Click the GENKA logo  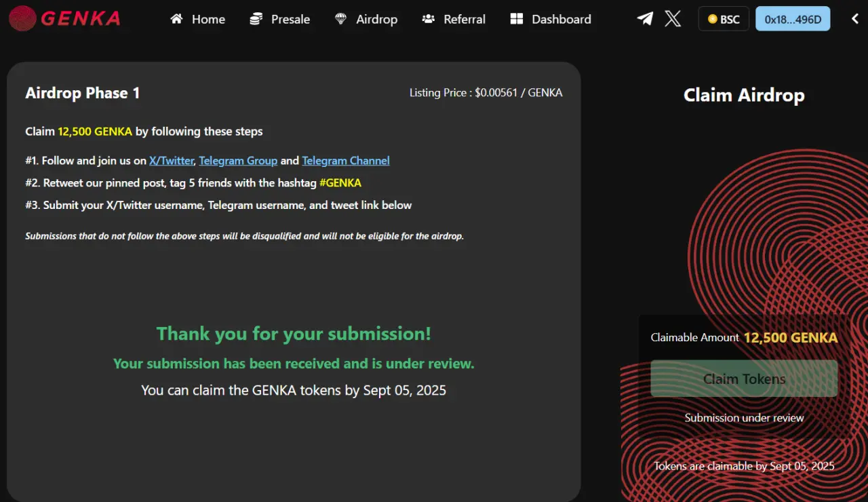click(64, 19)
